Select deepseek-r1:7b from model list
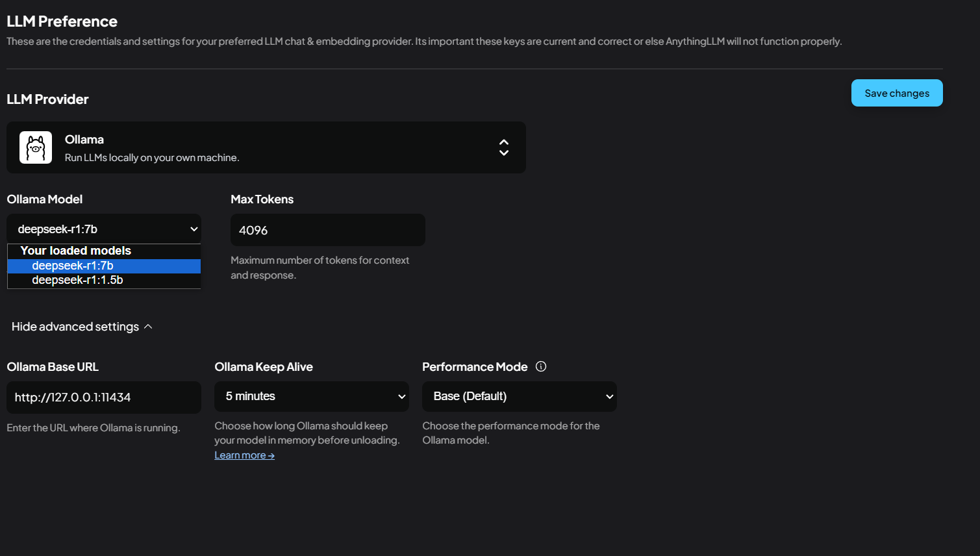The height and width of the screenshot is (556, 980). coord(73,266)
